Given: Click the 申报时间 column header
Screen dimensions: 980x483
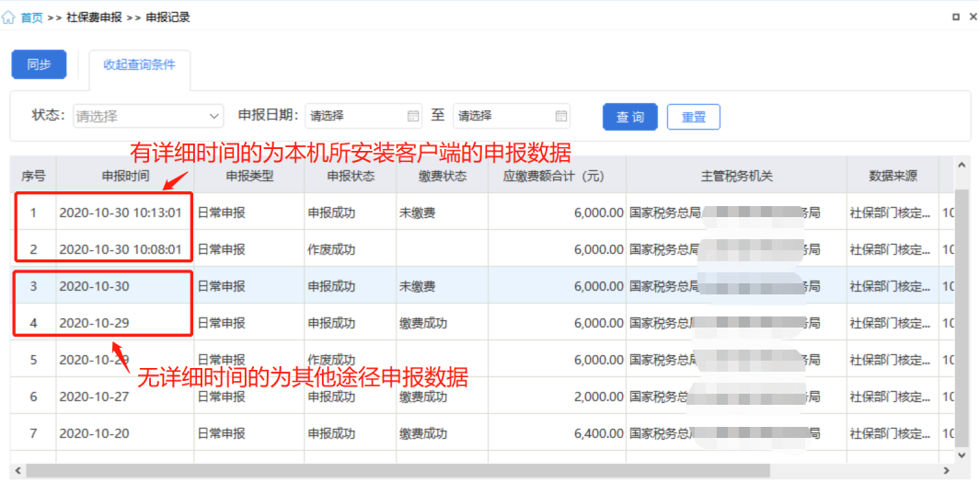Looking at the screenshot, I should pos(124,176).
